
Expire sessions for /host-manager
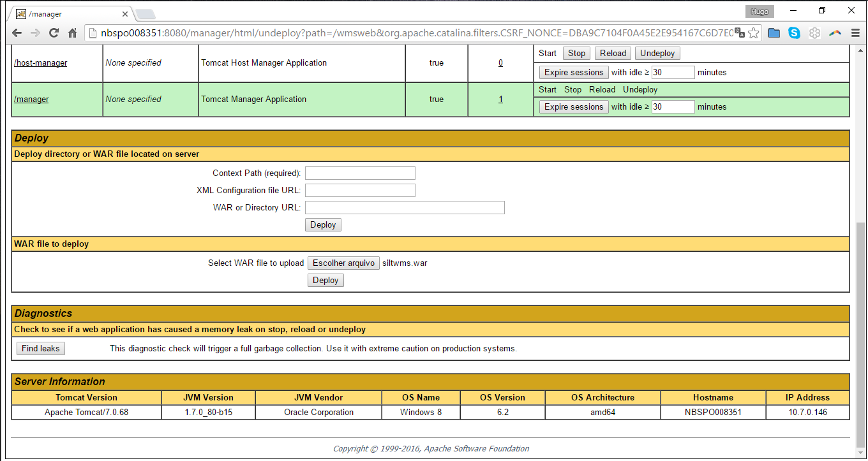coord(574,73)
